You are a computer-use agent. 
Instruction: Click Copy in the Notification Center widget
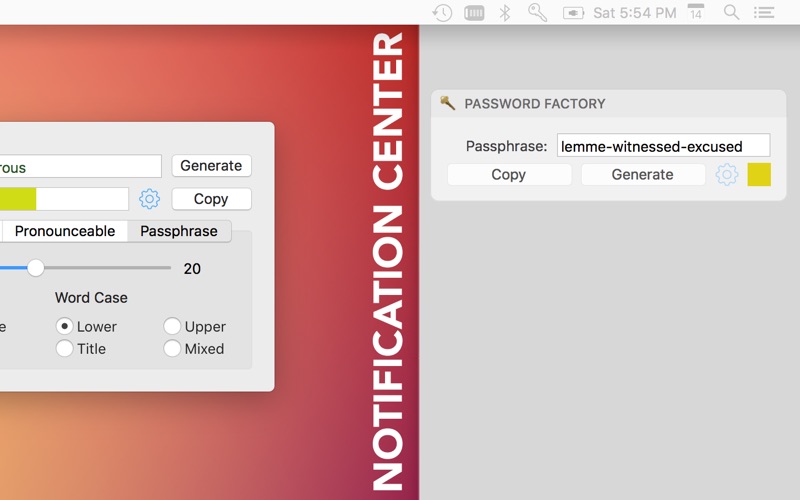[509, 174]
